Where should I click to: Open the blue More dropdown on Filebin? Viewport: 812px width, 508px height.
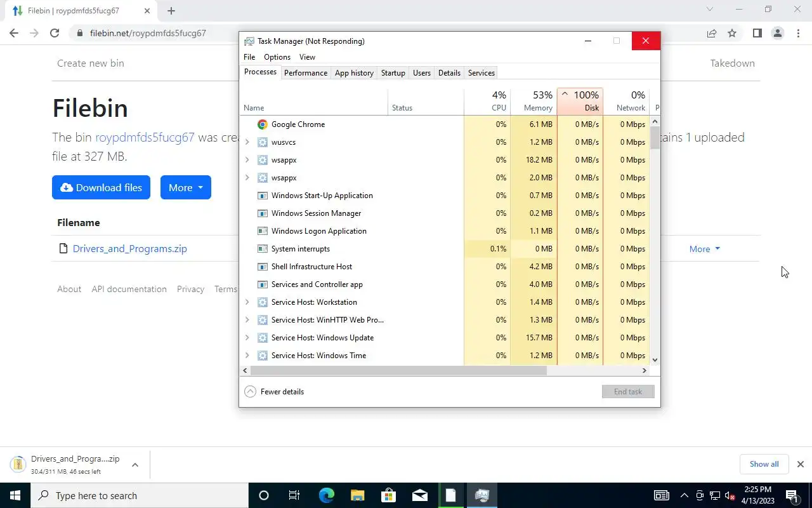(x=185, y=187)
